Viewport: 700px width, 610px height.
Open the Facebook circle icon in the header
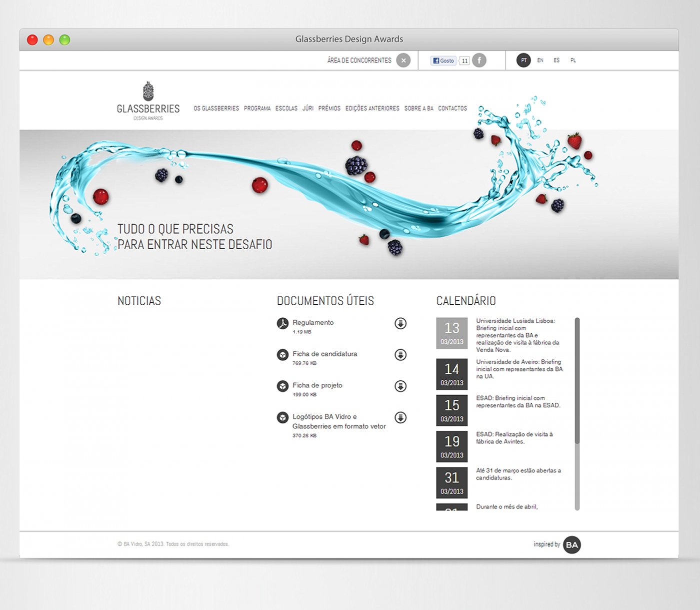479,60
